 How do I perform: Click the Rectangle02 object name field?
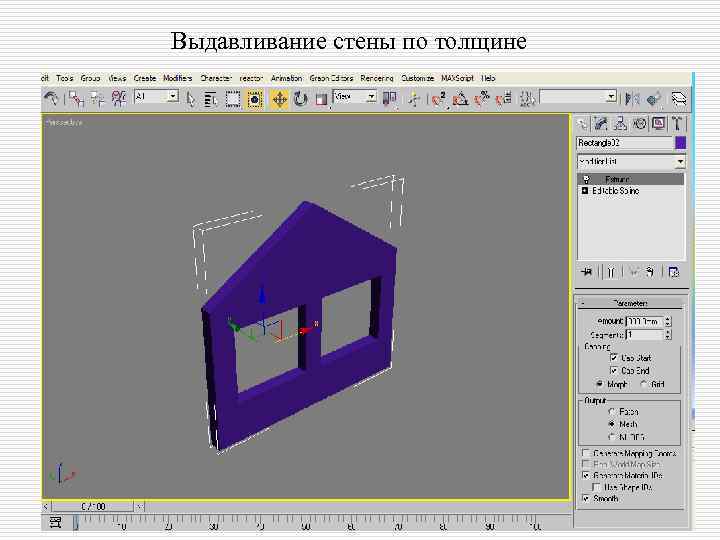624,143
